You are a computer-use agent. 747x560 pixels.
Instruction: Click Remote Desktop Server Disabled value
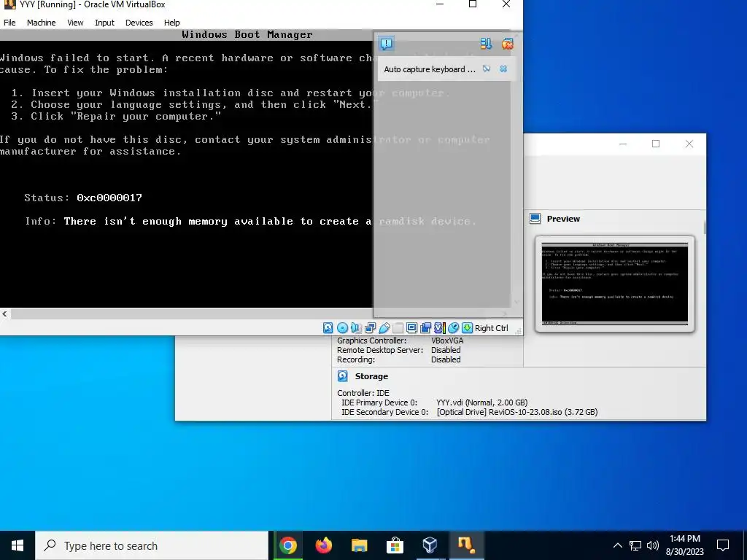(x=446, y=350)
